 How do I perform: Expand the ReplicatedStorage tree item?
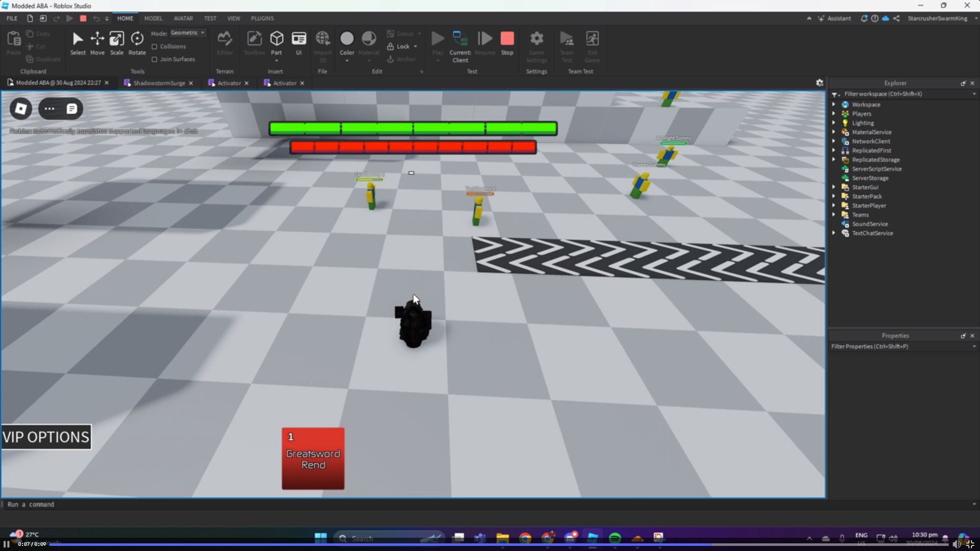(834, 160)
